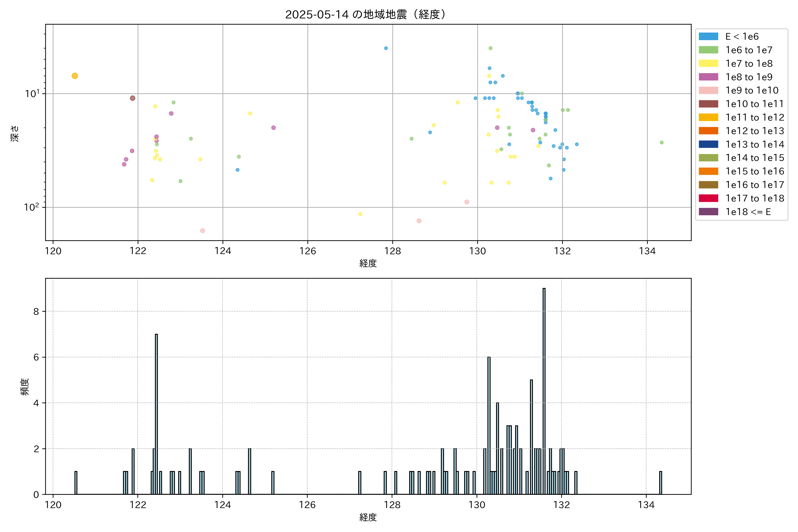
Task: Click the '経度' label under the scatter plot
Action: pyautogui.click(x=368, y=263)
